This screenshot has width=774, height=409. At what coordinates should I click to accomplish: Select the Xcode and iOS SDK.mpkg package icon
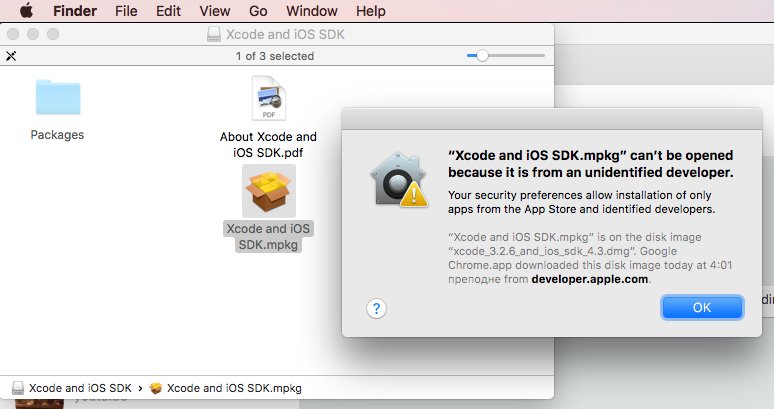click(x=269, y=191)
